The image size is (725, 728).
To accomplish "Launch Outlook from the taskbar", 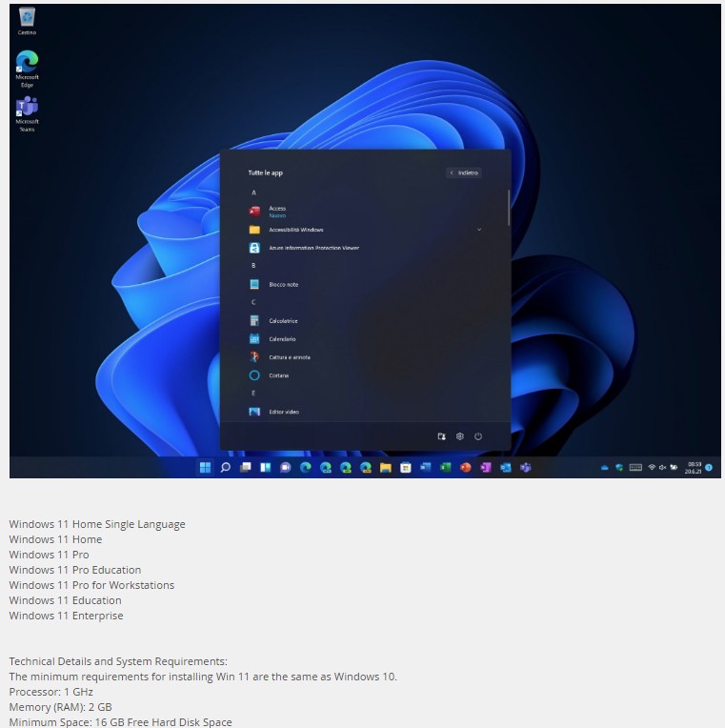I will (x=506, y=468).
